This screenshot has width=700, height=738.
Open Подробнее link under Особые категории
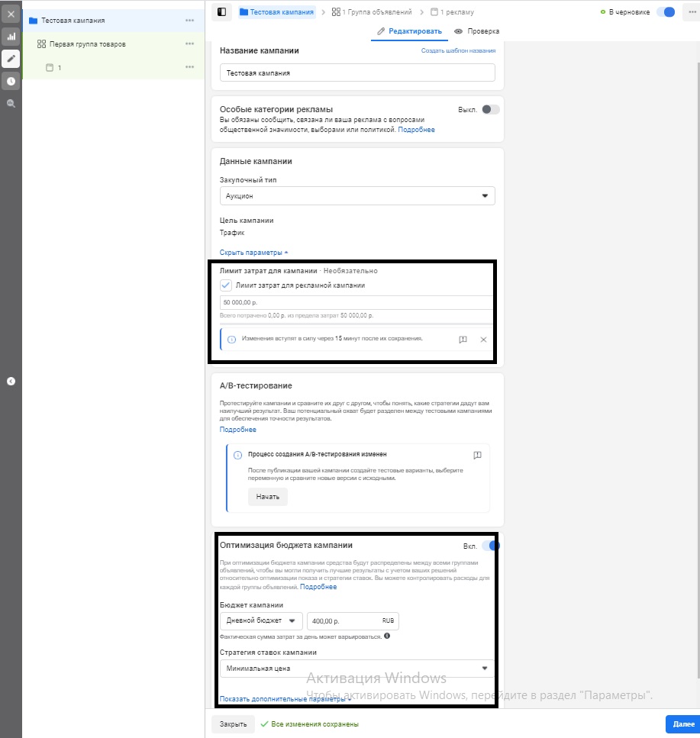pos(416,130)
